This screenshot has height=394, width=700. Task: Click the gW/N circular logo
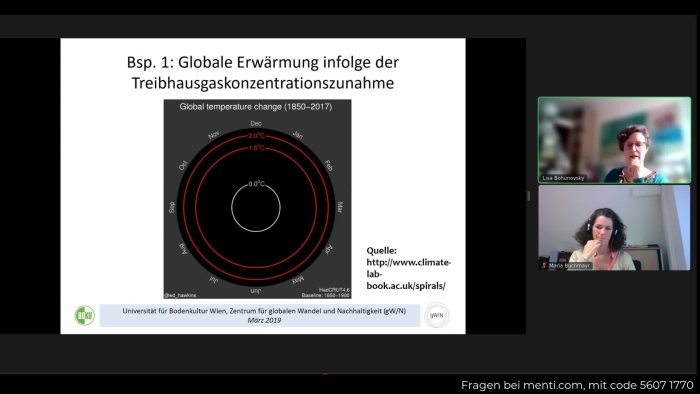coord(436,315)
